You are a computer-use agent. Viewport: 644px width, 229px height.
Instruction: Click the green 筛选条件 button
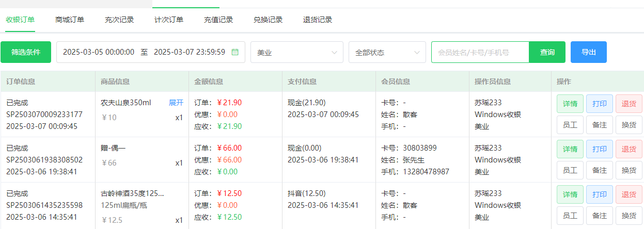[26, 52]
